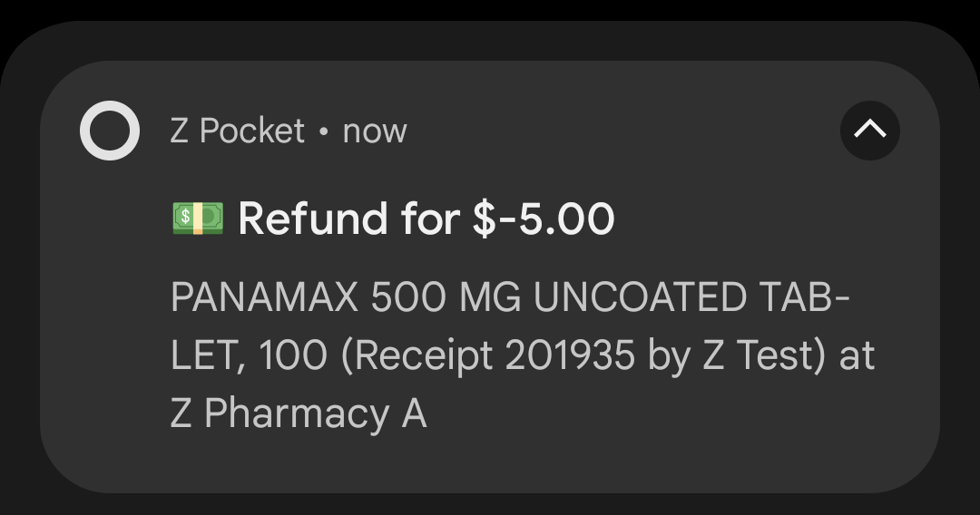
Task: Tap the PANAMAX product name text
Action: [x=264, y=296]
